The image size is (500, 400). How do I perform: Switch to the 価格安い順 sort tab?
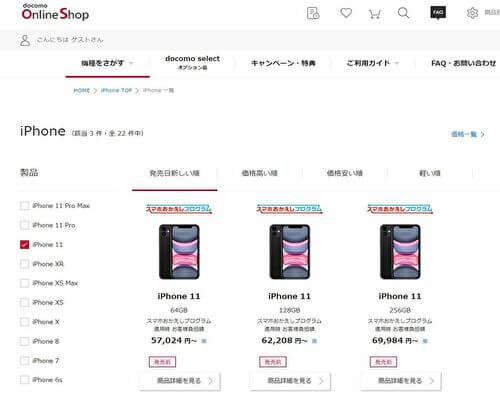345,173
